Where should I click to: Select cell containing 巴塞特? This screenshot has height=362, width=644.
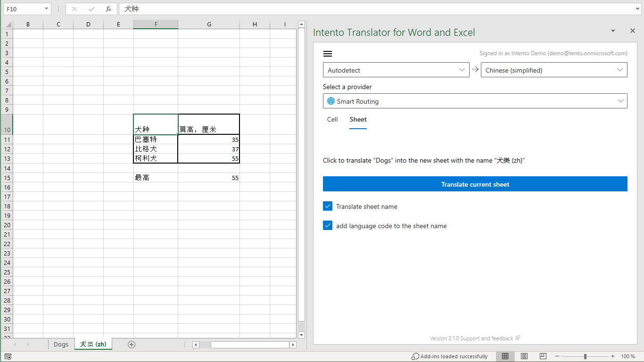(x=156, y=140)
